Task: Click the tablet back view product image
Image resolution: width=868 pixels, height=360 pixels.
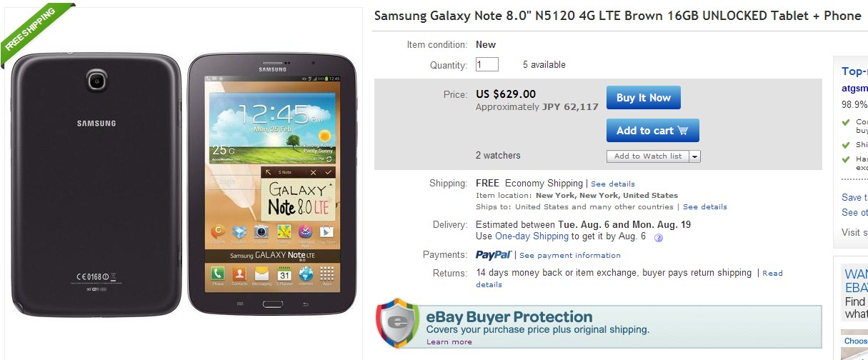Action: click(x=96, y=184)
